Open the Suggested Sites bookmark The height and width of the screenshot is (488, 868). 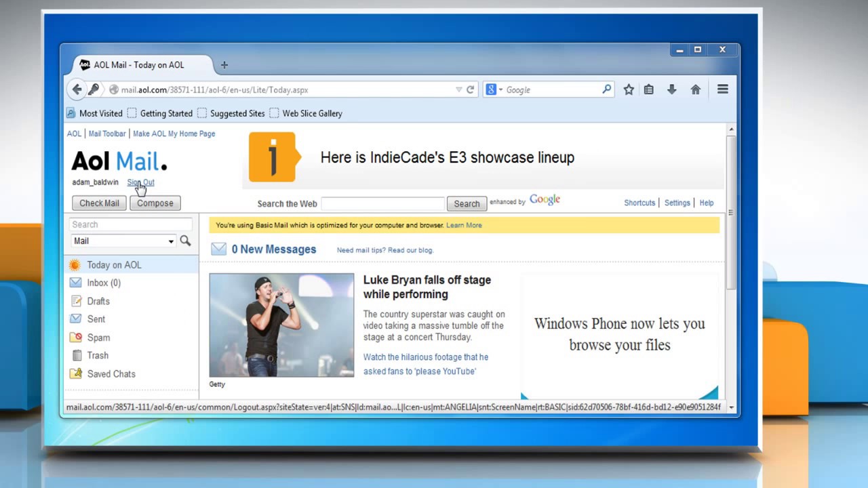coord(231,113)
